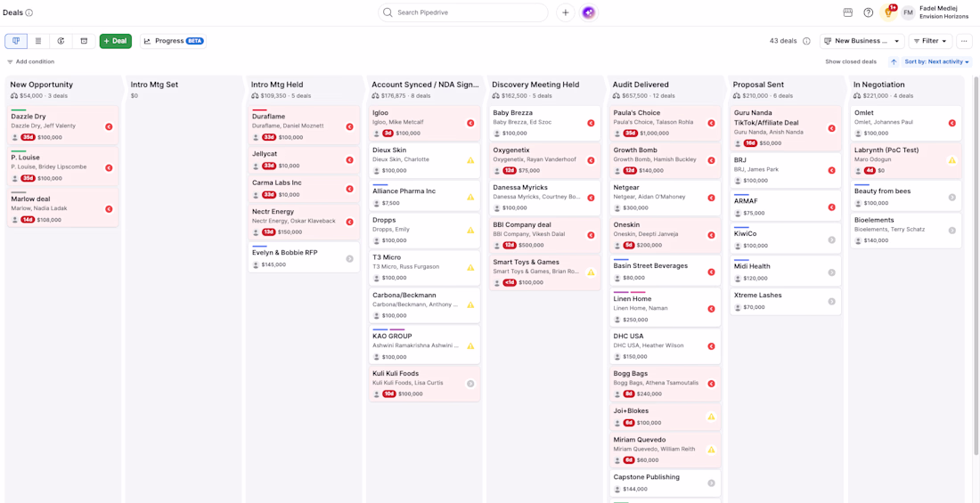Open the Jellycat deal card

(303, 159)
